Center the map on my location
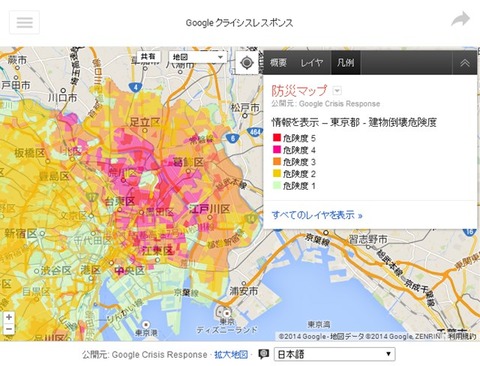Screen dimensions: 480x366 click(247, 62)
